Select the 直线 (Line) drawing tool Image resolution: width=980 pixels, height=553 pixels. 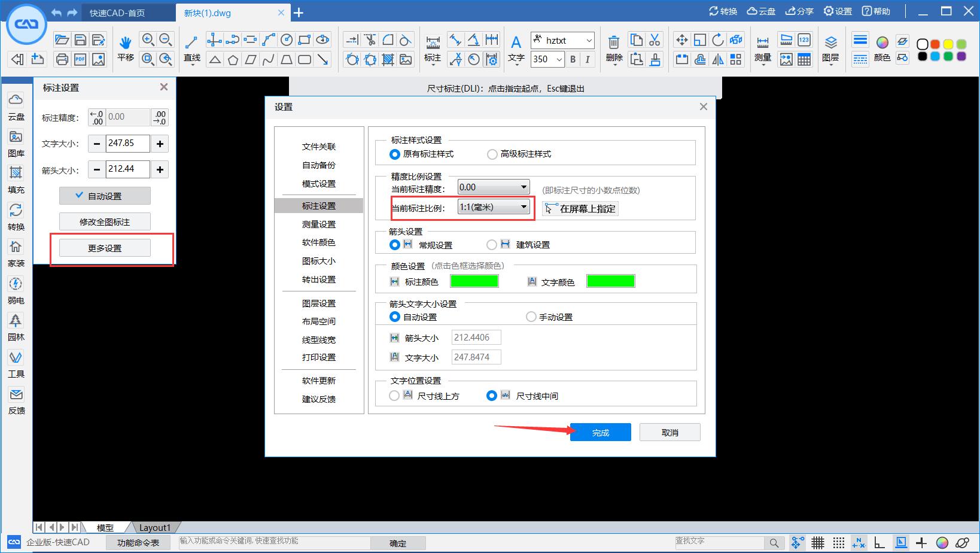pyautogui.click(x=191, y=48)
